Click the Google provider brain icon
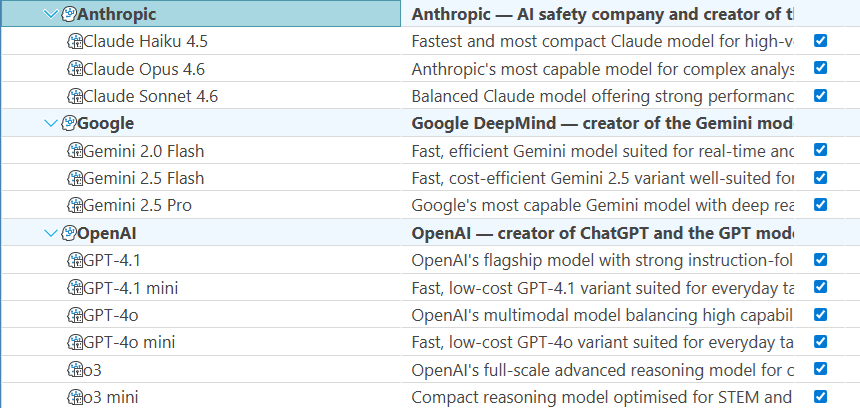The height and width of the screenshot is (408, 860). click(x=69, y=123)
